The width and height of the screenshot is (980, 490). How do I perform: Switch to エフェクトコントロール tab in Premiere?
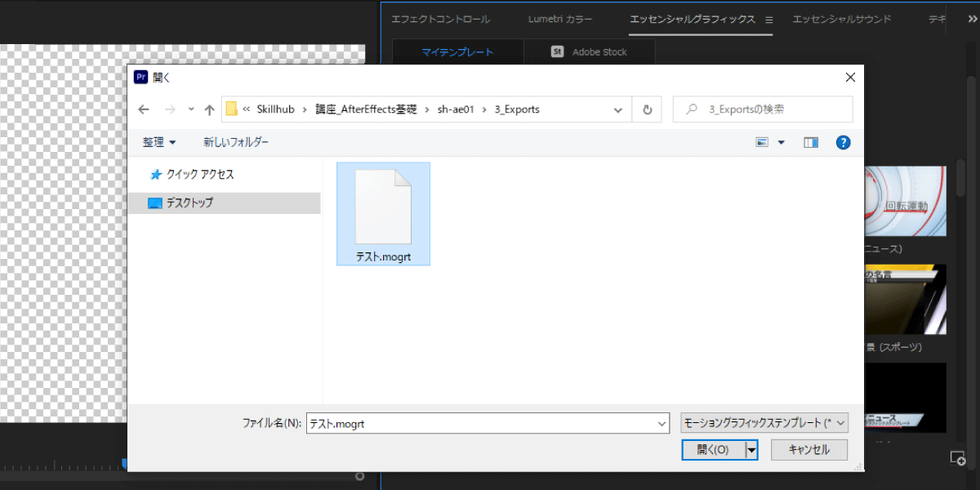click(x=440, y=19)
